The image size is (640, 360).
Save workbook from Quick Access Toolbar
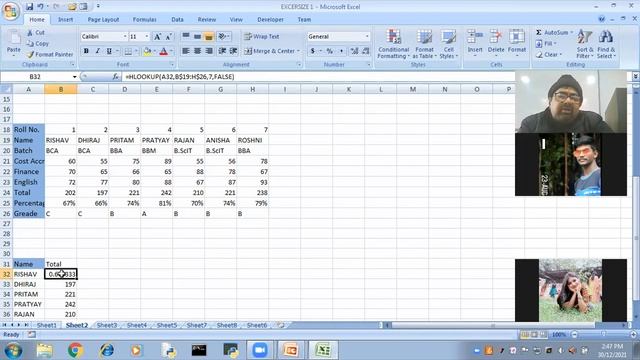point(29,7)
